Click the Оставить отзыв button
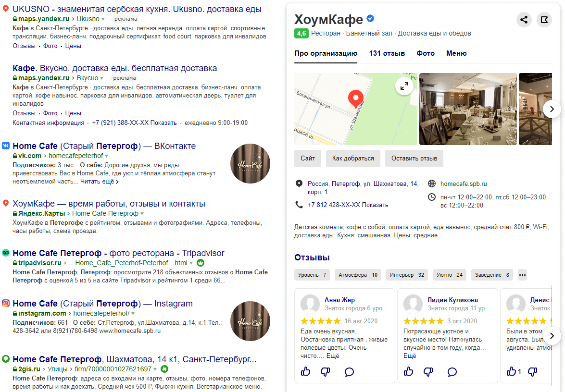565x392 pixels. [x=414, y=159]
